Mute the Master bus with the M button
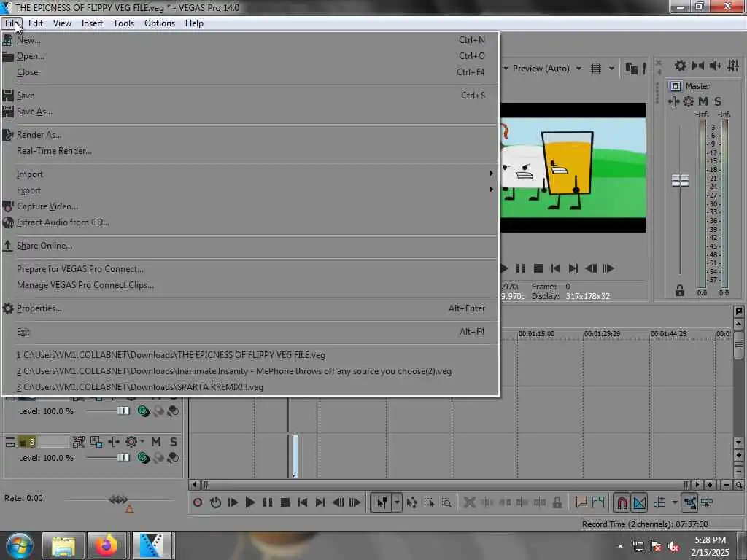 tap(703, 101)
